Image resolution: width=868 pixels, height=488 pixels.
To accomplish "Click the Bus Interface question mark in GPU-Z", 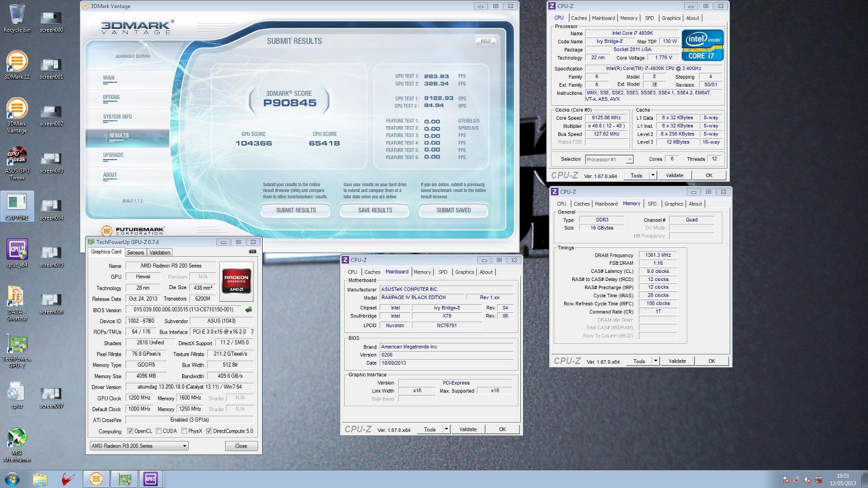I will 252,332.
